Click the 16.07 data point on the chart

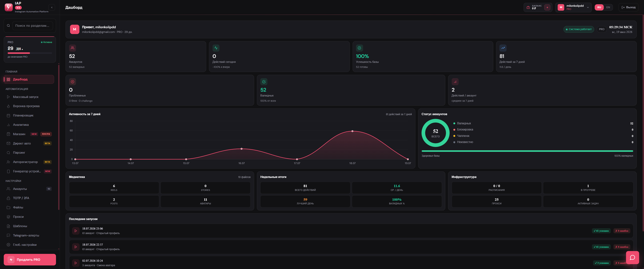coord(241,149)
